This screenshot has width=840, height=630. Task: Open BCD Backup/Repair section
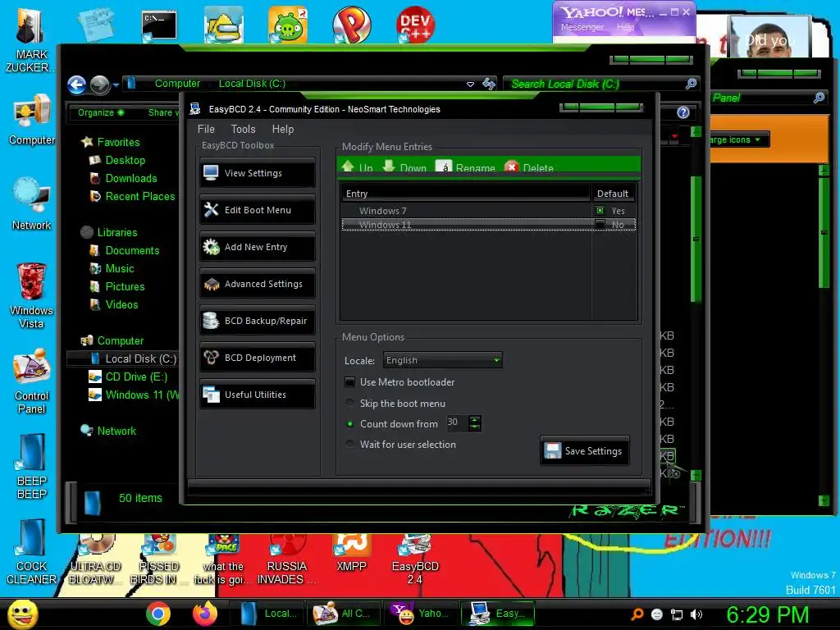pyautogui.click(x=257, y=321)
